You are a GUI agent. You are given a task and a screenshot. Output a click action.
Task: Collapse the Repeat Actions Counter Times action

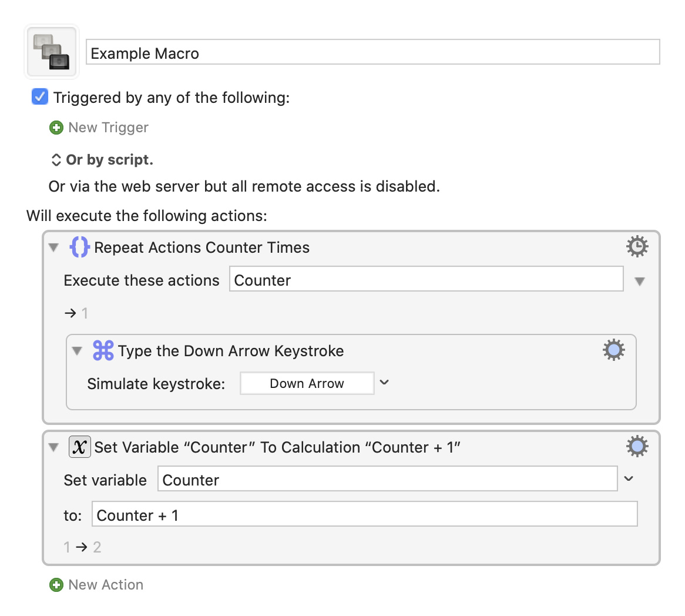pyautogui.click(x=53, y=247)
